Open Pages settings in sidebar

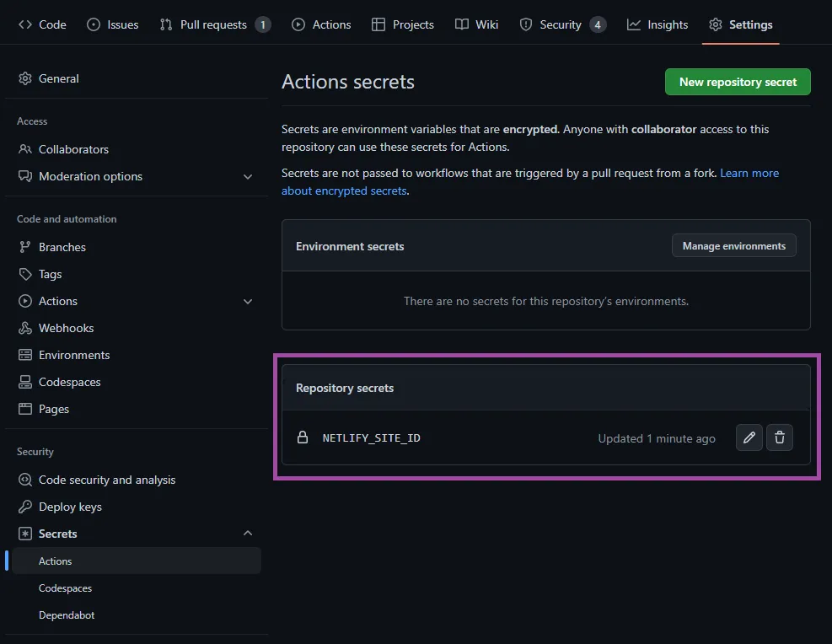[x=54, y=409]
